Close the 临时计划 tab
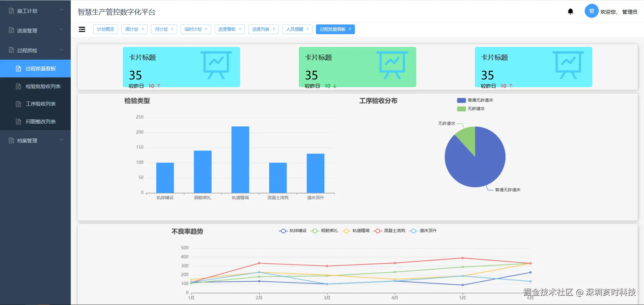Image resolution: width=644 pixels, height=305 pixels. click(x=206, y=29)
